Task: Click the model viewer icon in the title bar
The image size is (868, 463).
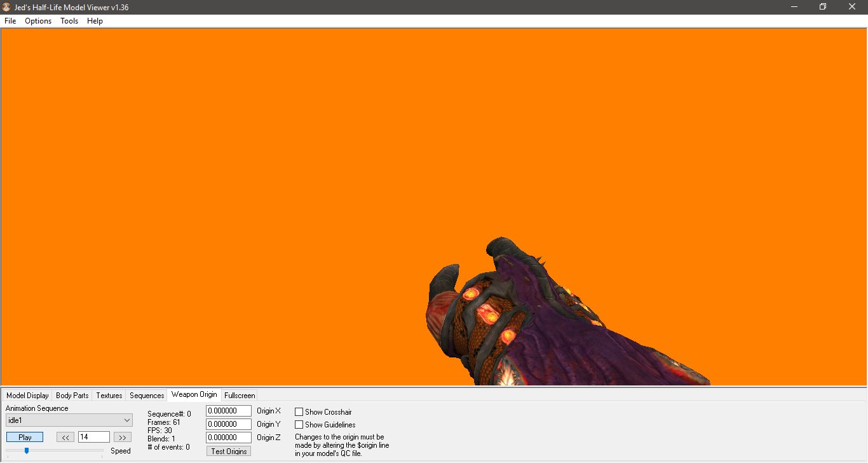Action: pyautogui.click(x=6, y=6)
